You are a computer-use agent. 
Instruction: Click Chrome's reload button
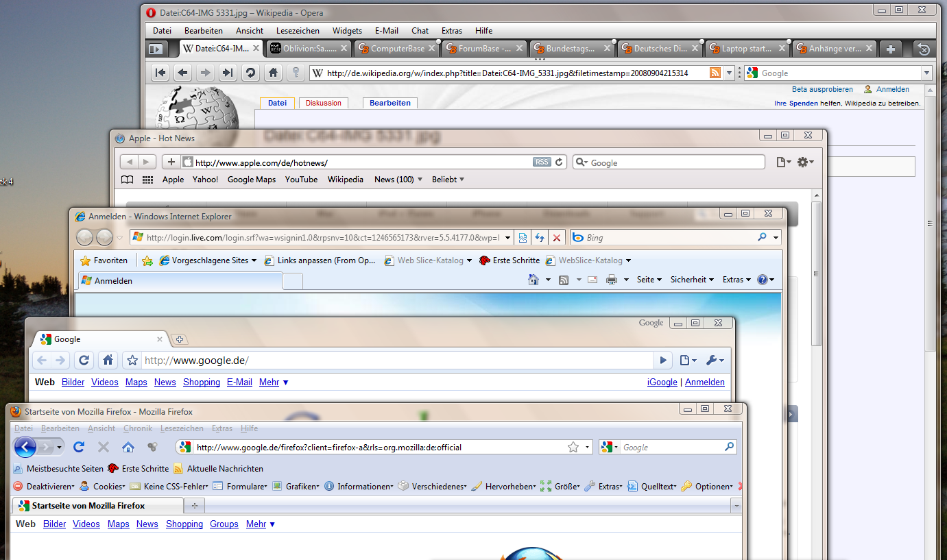(84, 360)
